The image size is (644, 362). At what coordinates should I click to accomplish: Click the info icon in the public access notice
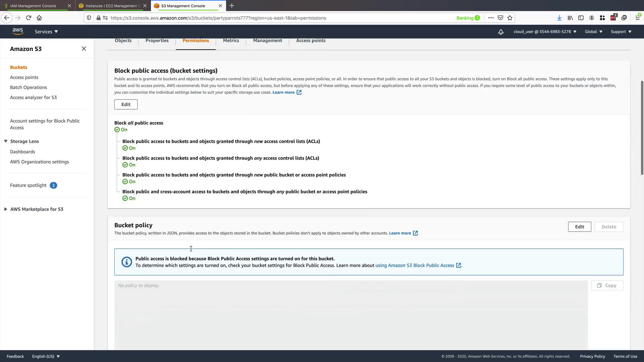126,262
